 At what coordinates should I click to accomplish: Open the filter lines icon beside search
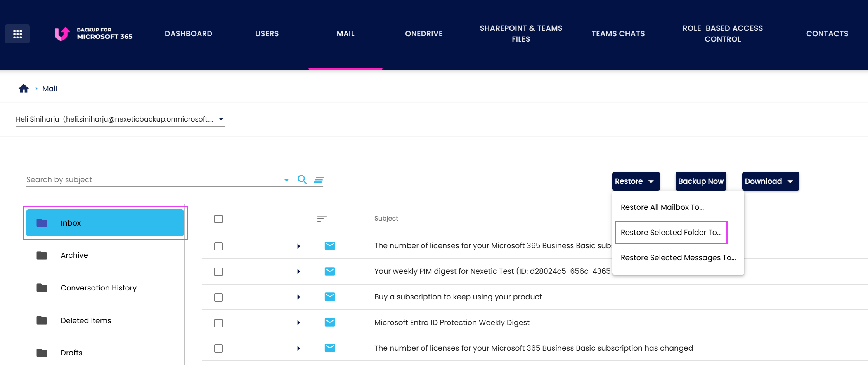tap(319, 180)
